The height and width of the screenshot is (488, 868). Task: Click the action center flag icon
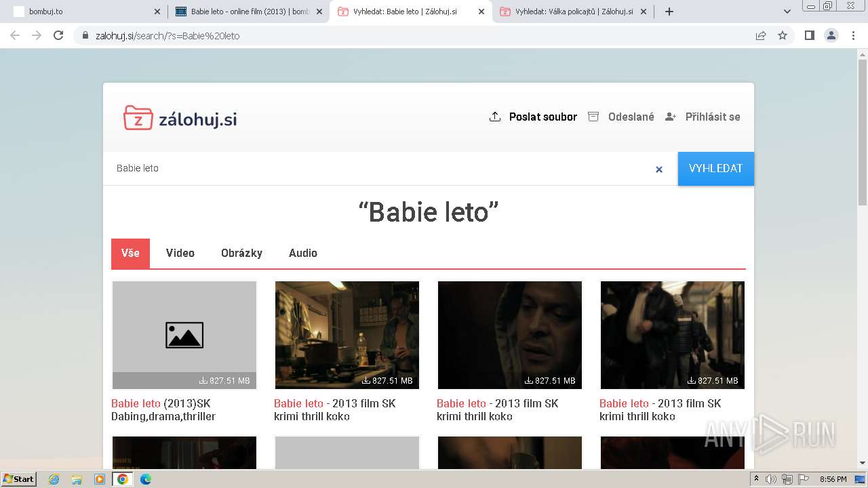click(804, 479)
